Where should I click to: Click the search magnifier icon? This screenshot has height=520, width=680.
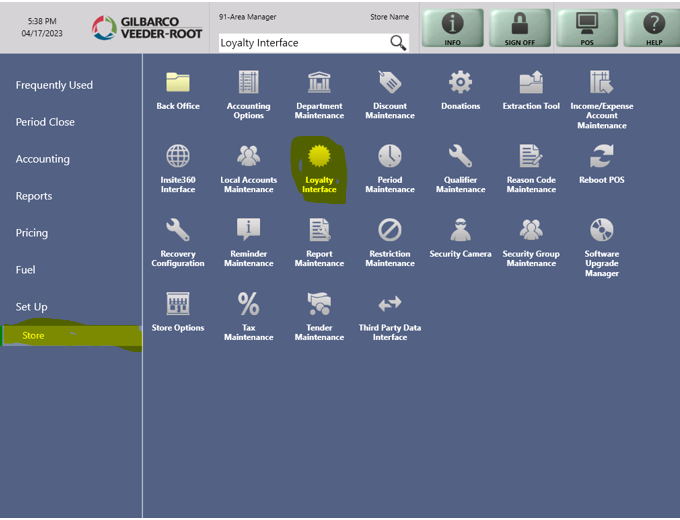click(x=398, y=42)
